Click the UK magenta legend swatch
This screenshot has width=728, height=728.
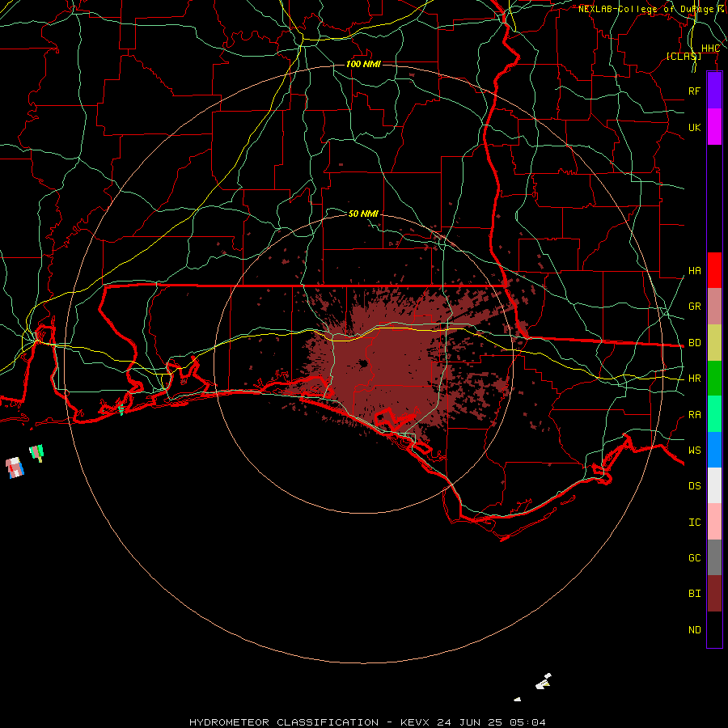tap(714, 127)
